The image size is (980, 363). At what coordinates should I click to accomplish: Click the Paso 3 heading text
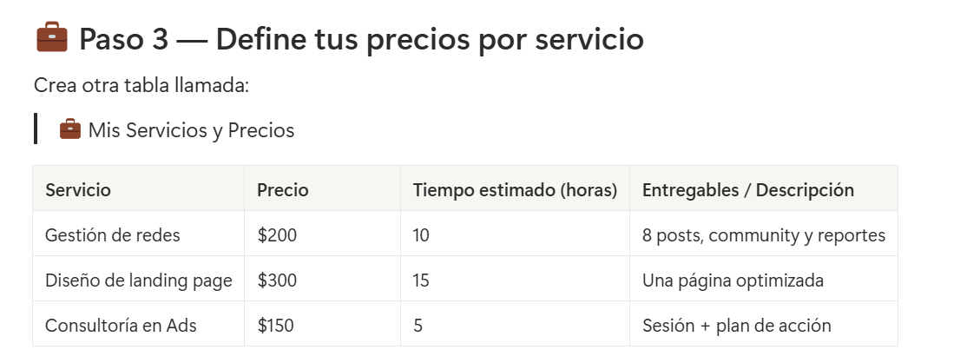coord(361,40)
